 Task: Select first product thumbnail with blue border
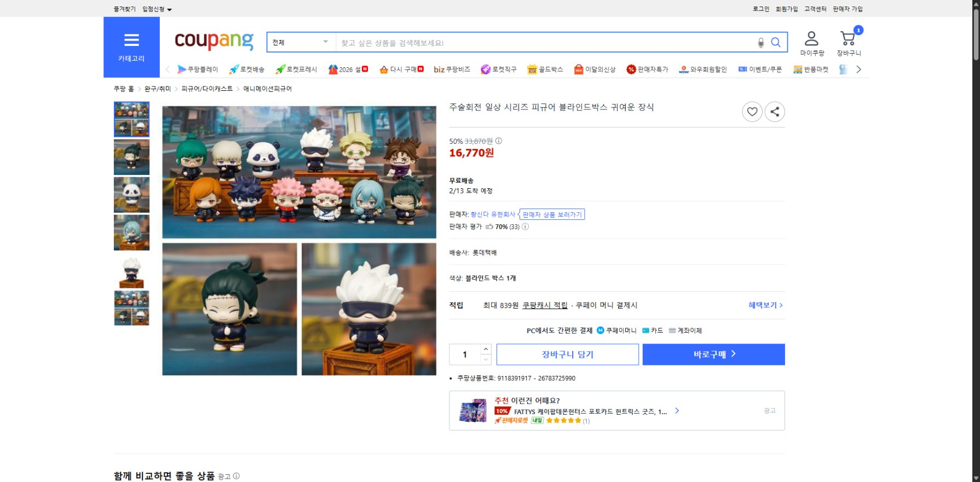point(131,119)
